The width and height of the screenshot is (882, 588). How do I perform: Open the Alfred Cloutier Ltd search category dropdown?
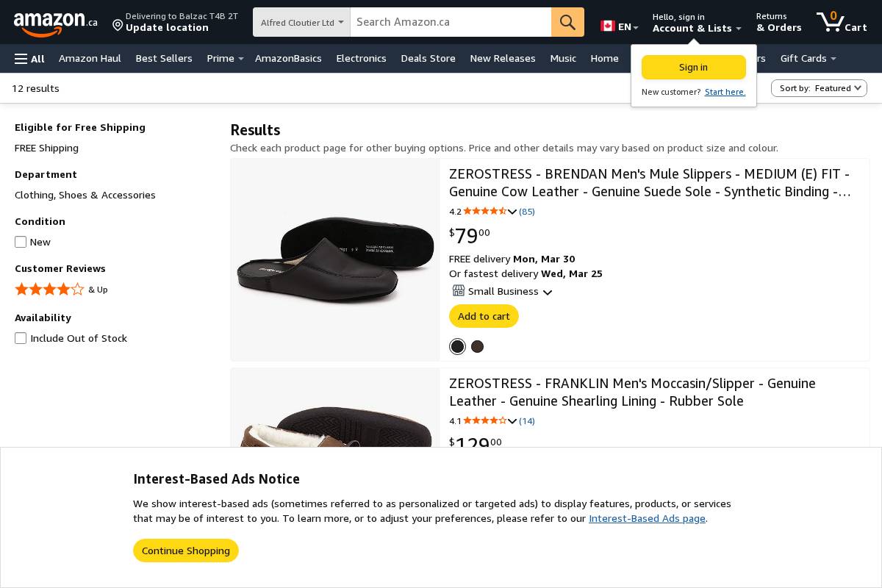301,22
